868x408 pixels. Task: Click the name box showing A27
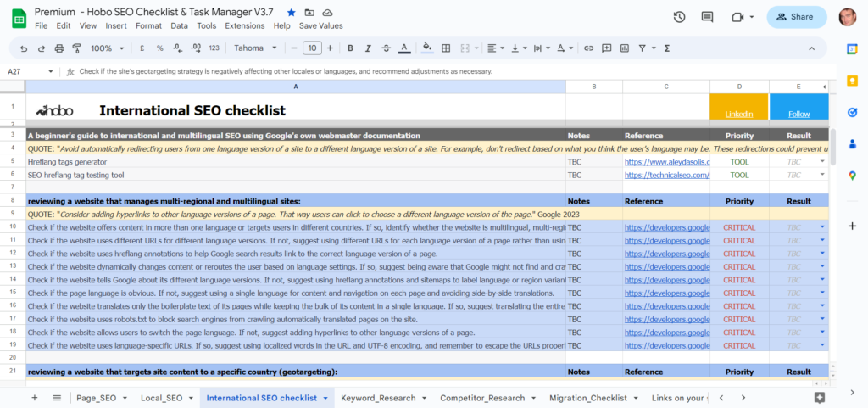coord(30,71)
